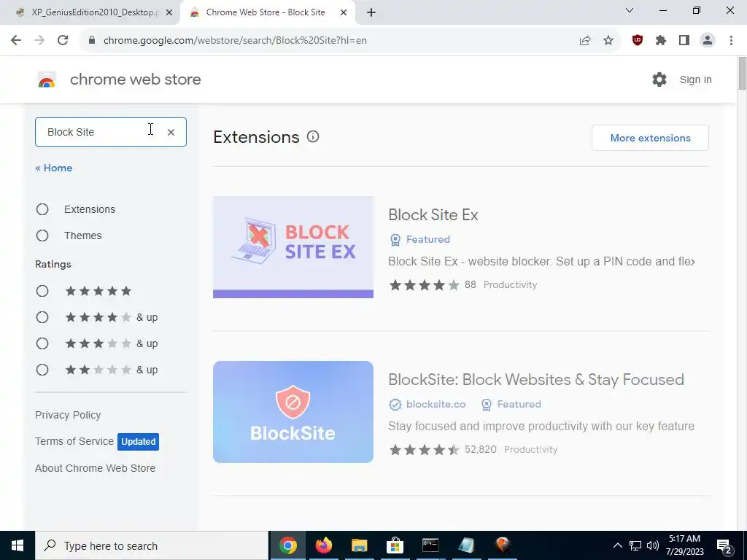
Task: Click the Sign in link
Action: [x=695, y=79]
